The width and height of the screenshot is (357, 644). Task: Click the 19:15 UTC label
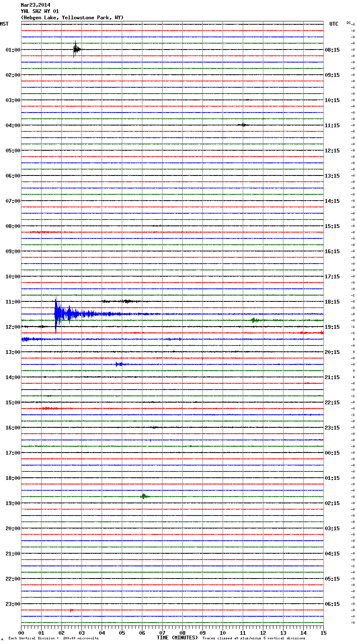click(x=332, y=327)
